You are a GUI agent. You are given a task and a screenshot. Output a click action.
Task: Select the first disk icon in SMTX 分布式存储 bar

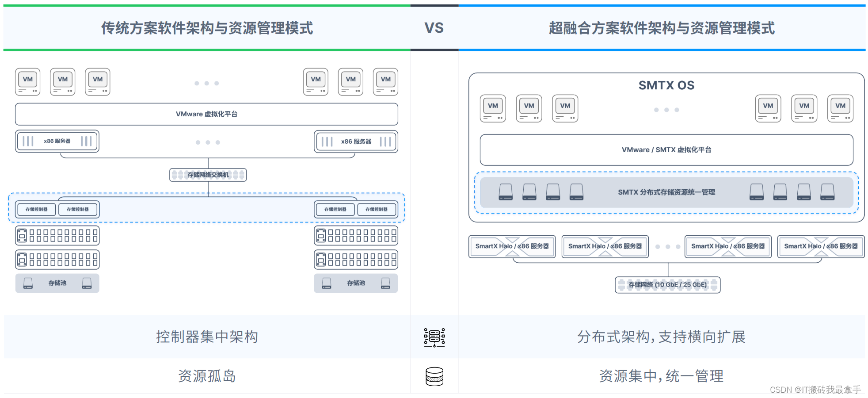click(x=506, y=192)
